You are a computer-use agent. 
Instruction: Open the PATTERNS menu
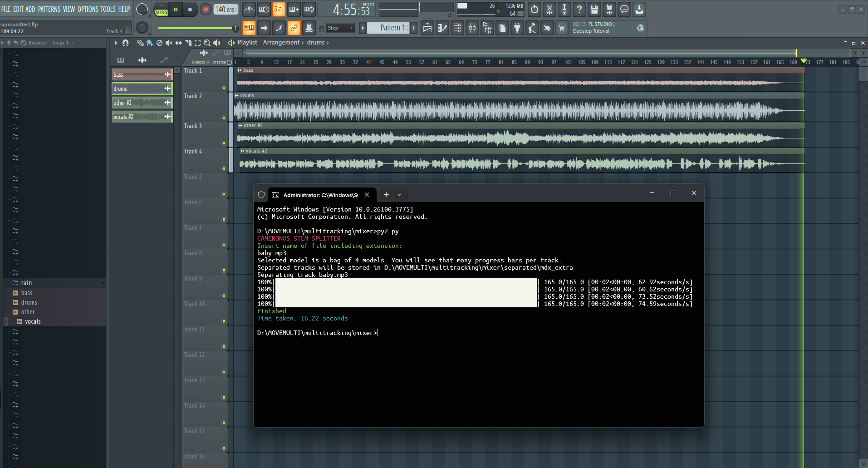[x=49, y=9]
